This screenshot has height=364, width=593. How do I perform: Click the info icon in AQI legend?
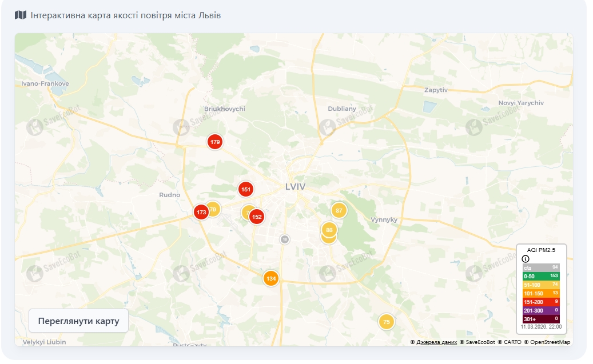pyautogui.click(x=526, y=259)
